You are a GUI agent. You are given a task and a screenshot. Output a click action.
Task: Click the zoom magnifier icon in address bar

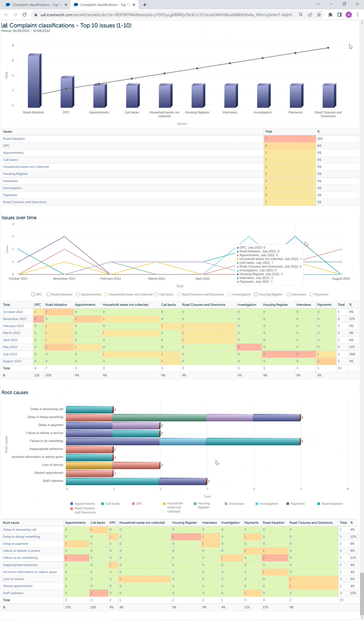point(301,15)
